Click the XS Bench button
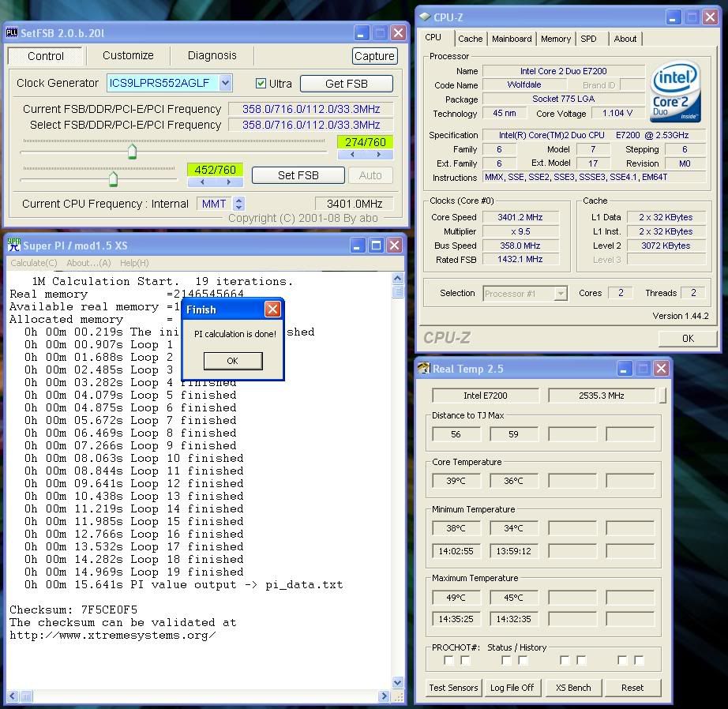Image resolution: width=728 pixels, height=709 pixels. coord(573,687)
